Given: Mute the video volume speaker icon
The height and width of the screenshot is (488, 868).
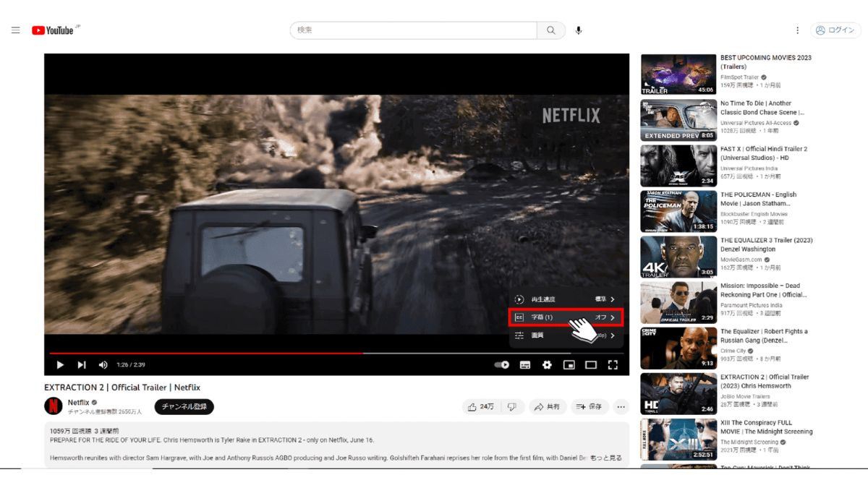Looking at the screenshot, I should (103, 365).
